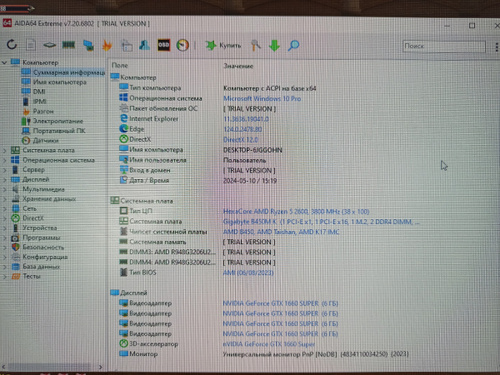Select the Пакет обновления ОС row
Image resolution: width=500 pixels, height=375 pixels.
pos(197,109)
